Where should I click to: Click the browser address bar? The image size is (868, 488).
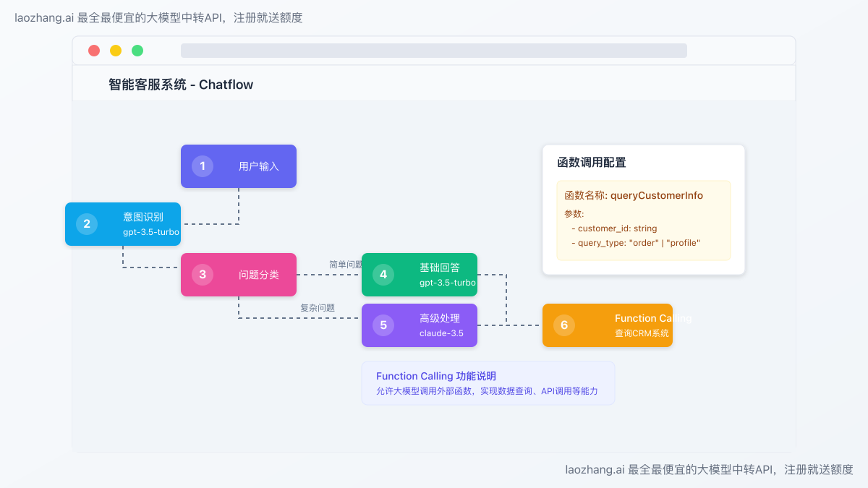click(x=434, y=51)
